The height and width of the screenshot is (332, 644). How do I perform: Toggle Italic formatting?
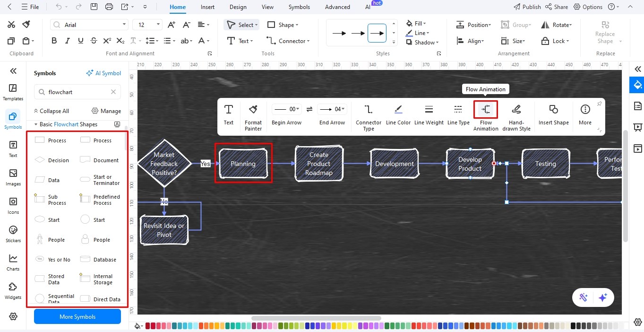pos(68,41)
